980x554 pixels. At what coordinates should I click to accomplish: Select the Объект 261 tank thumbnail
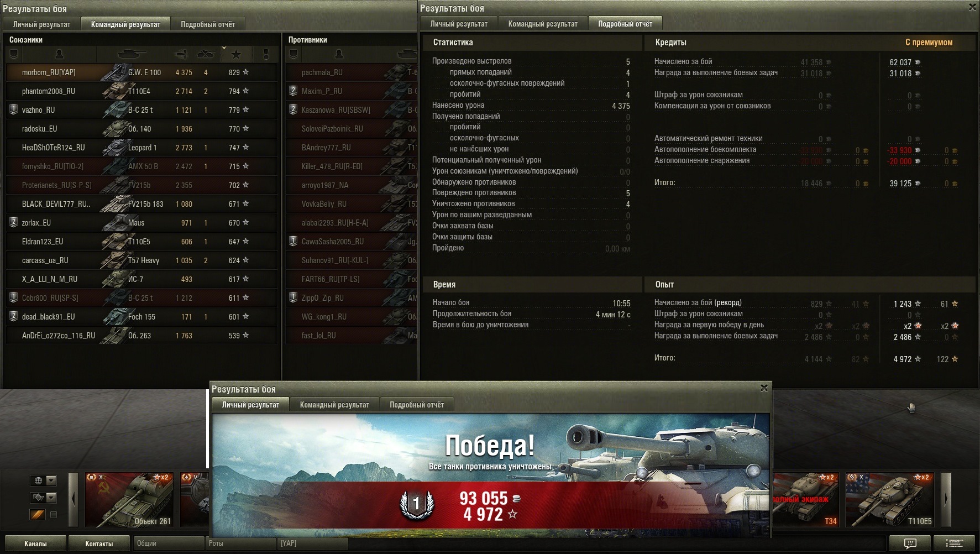pos(129,500)
